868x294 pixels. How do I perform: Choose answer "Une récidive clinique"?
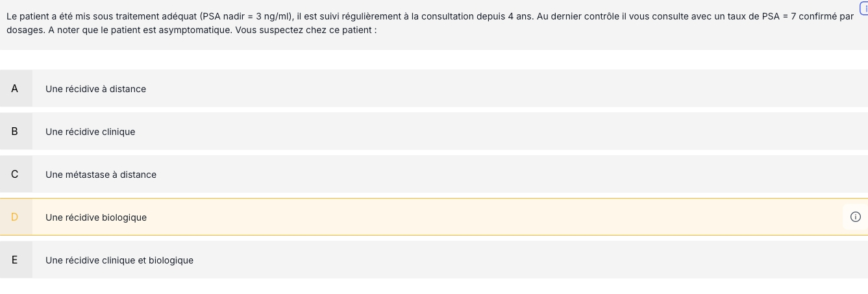coord(90,132)
